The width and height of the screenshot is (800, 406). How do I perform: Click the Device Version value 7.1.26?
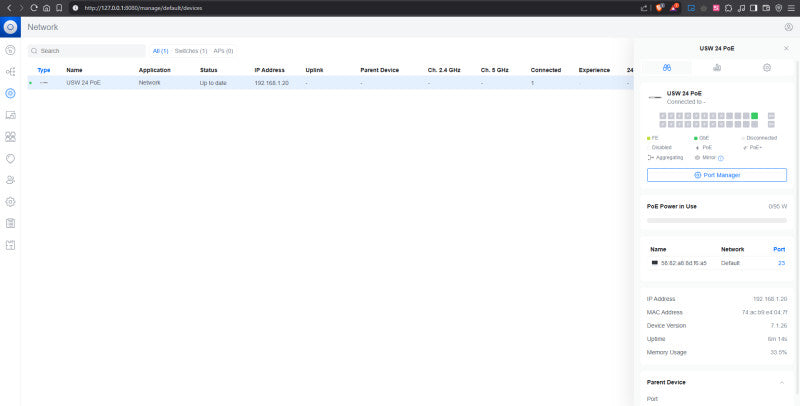coord(779,325)
